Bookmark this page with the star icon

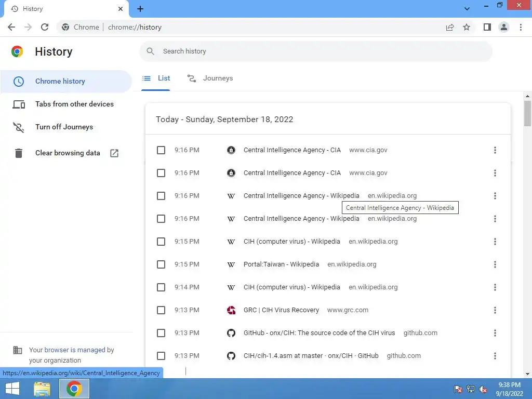click(x=467, y=27)
